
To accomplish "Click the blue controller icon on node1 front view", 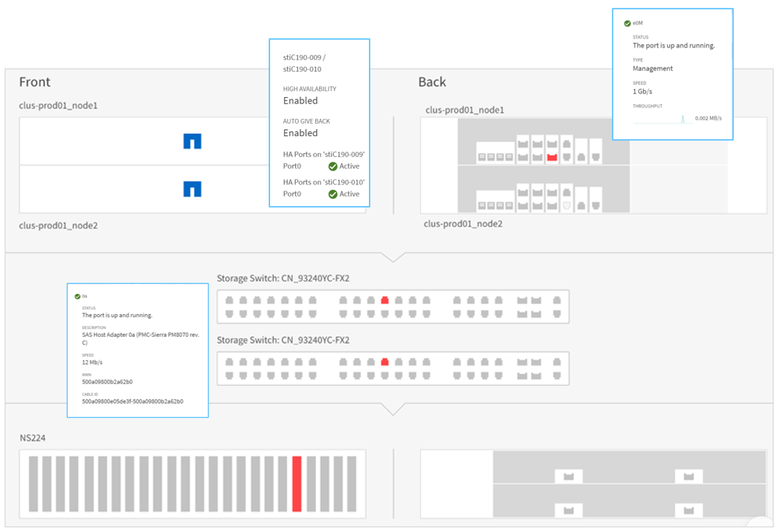I will 192,141.
